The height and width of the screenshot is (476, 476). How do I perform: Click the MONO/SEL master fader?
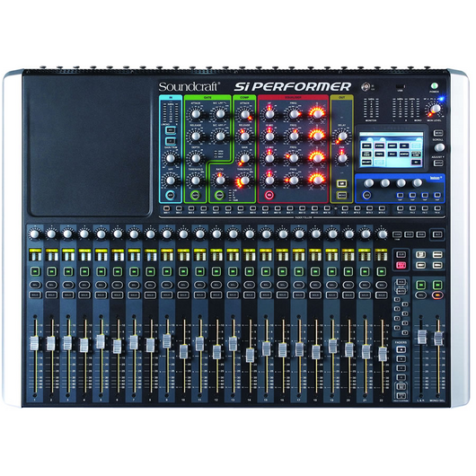(x=438, y=339)
